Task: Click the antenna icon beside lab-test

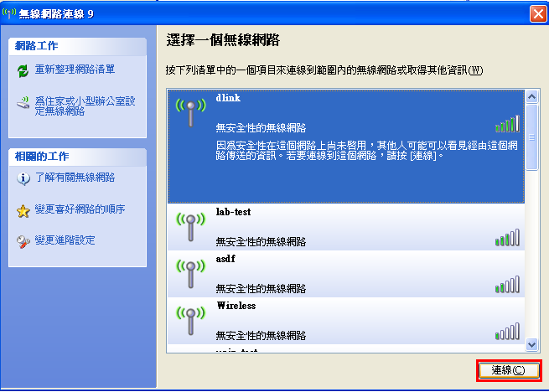Action: pos(190,227)
